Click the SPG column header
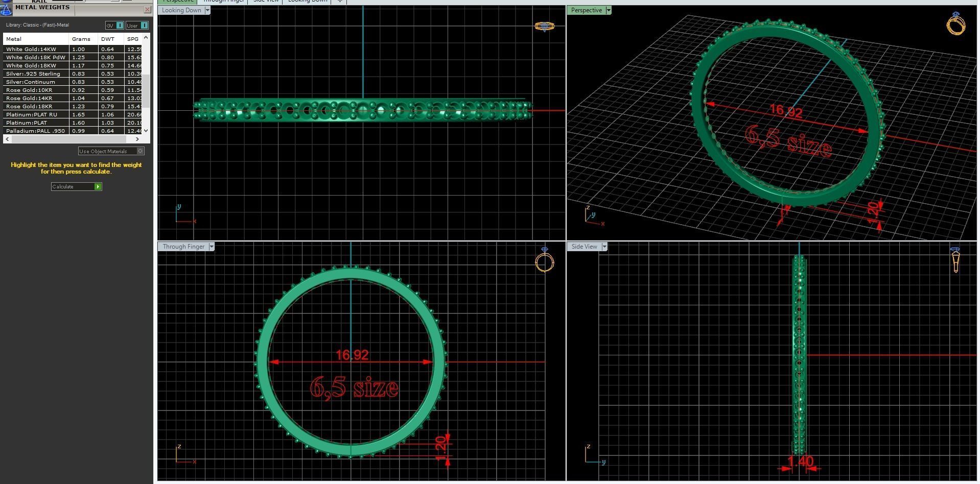The width and height of the screenshot is (980, 484). (x=133, y=39)
